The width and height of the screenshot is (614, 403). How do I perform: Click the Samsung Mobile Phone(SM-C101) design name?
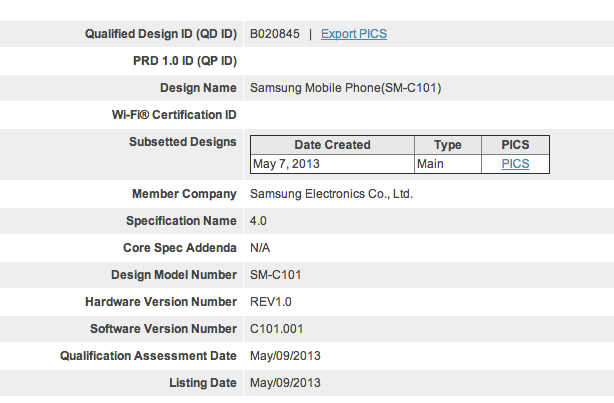(345, 88)
